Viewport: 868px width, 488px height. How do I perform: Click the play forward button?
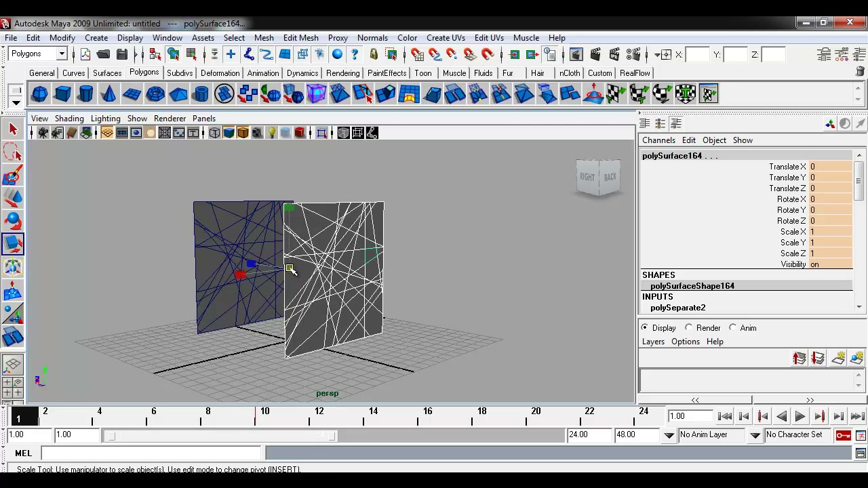point(800,417)
